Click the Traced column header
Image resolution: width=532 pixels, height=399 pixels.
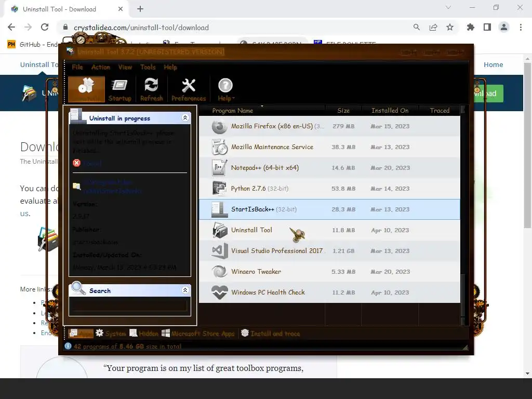pos(440,111)
